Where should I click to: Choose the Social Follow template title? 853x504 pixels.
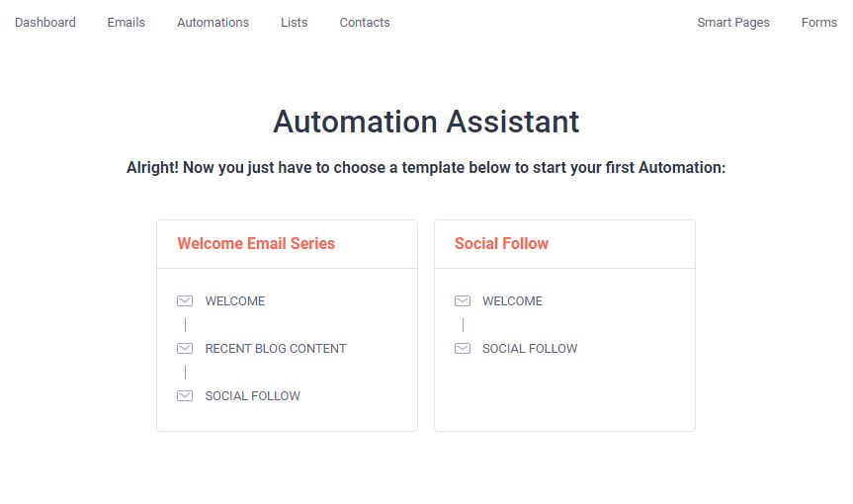[501, 243]
